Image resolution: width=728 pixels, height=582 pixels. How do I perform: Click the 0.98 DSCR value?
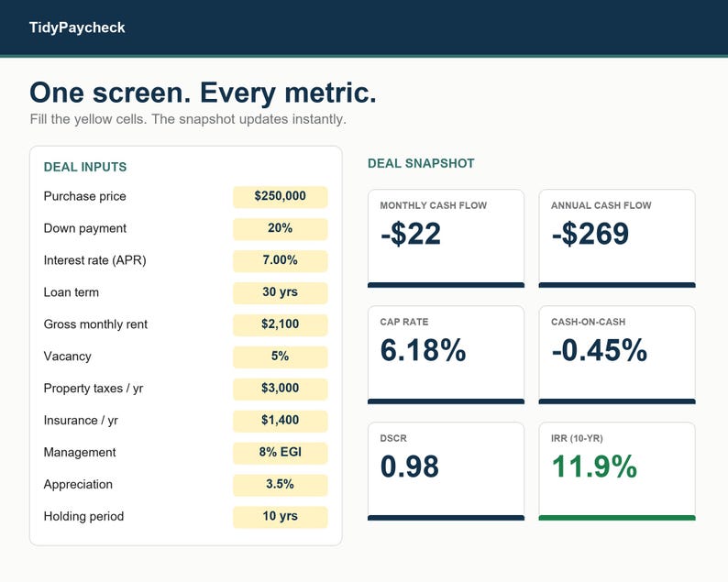point(410,467)
